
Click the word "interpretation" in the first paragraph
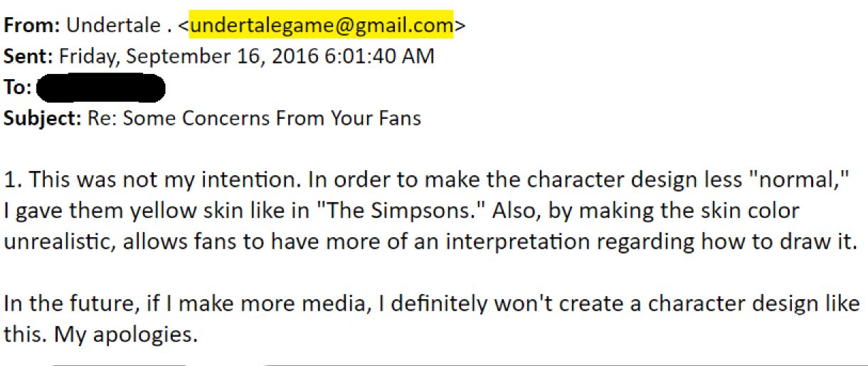519,243
